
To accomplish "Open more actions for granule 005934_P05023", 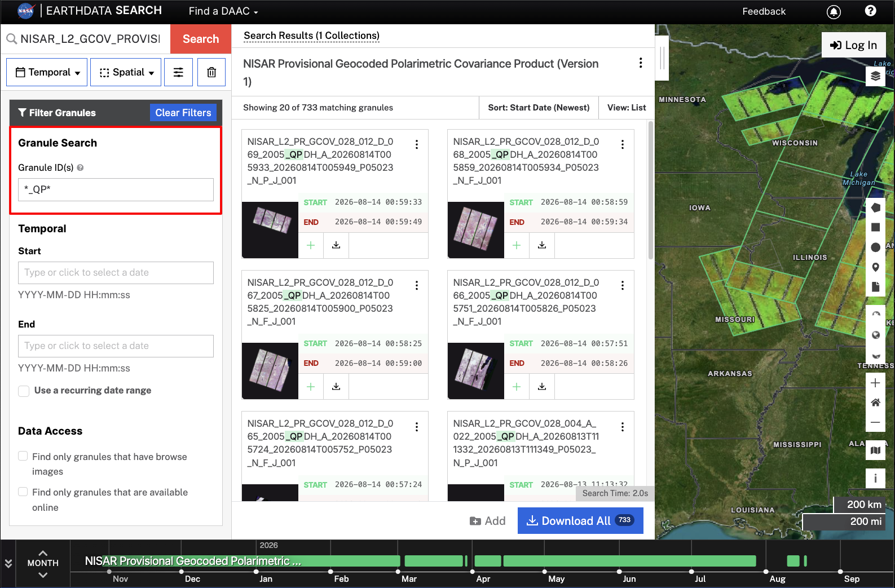I will [623, 144].
